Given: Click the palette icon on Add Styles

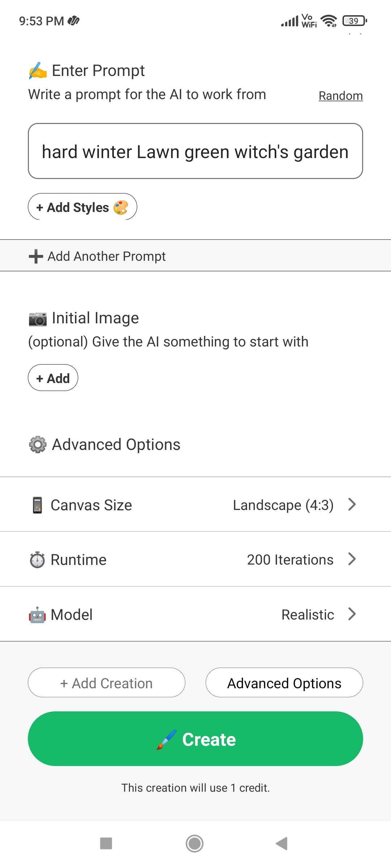Looking at the screenshot, I should tap(121, 207).
